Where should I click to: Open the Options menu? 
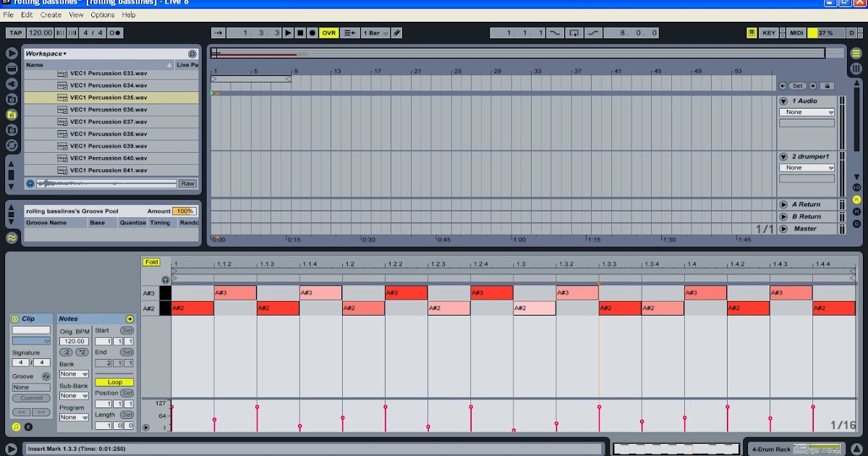click(102, 14)
